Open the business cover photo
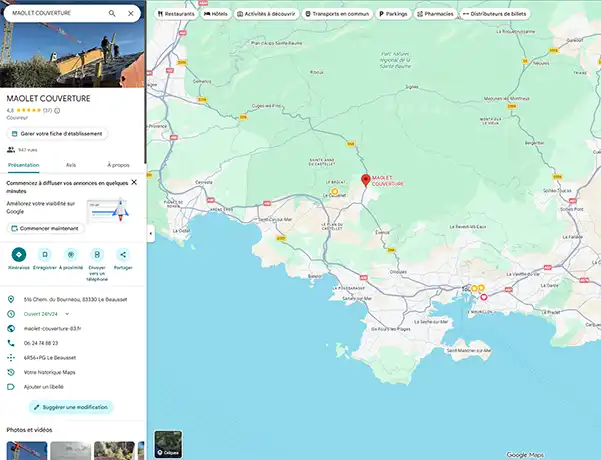The image size is (601, 460). click(x=72, y=54)
